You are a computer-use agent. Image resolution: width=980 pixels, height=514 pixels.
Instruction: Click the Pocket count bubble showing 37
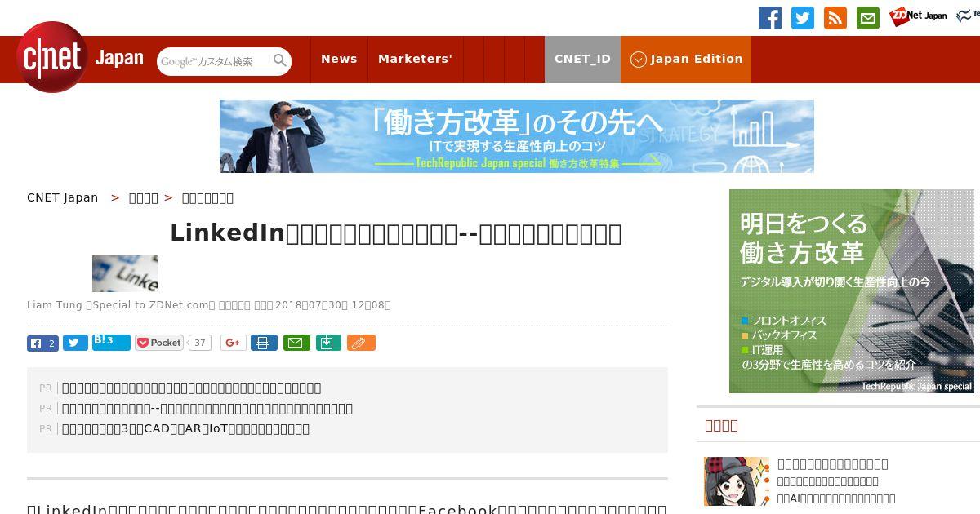(x=200, y=343)
